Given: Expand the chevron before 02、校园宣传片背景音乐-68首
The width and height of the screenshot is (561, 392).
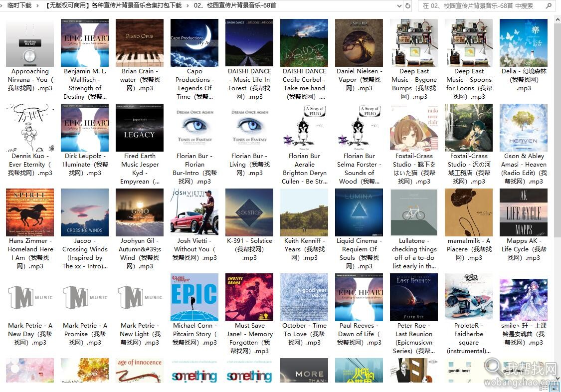Looking at the screenshot, I should coord(187,5).
